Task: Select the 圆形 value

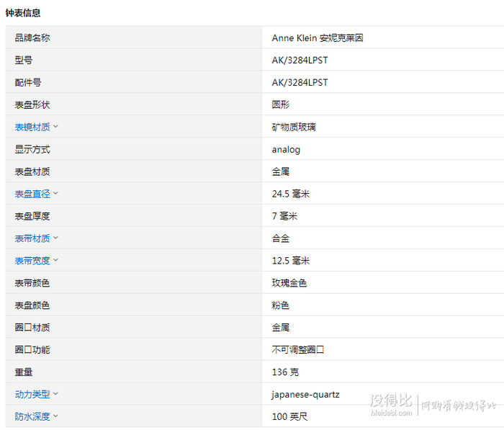Action: tap(281, 105)
